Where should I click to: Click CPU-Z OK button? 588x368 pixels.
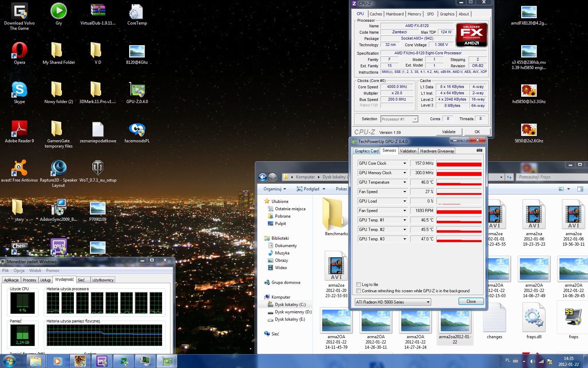(477, 132)
